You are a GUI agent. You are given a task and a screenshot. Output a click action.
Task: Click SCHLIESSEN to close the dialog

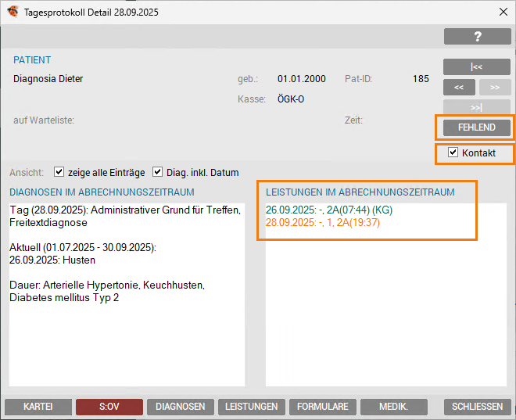tap(477, 407)
